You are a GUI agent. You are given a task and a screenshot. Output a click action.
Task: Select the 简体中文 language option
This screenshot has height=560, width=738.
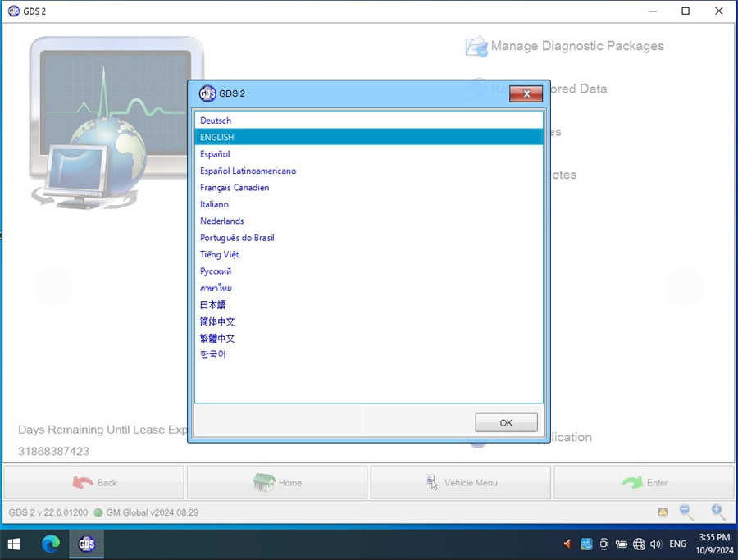[x=216, y=321]
